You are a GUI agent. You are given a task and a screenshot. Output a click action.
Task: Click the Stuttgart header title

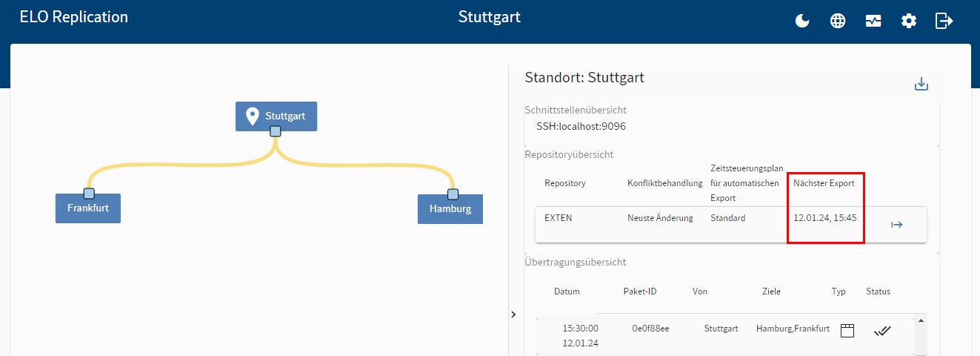490,17
